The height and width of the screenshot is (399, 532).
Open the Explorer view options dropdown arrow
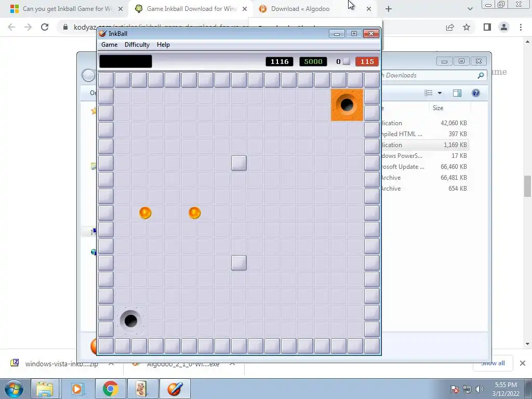click(440, 93)
